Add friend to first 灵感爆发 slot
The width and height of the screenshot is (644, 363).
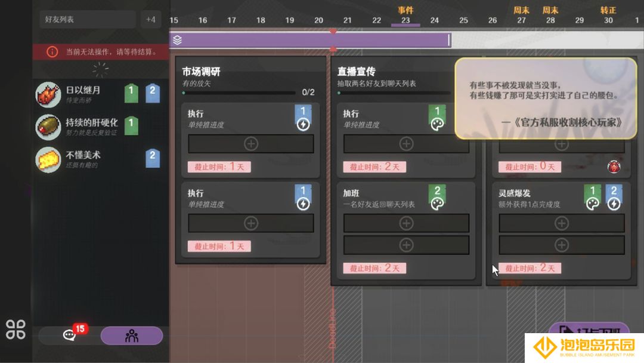tap(562, 223)
